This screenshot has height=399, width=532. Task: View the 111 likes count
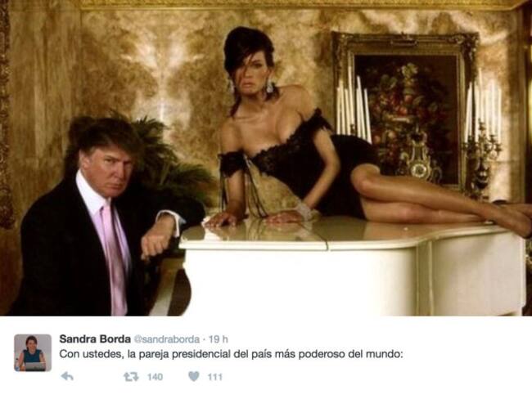point(214,377)
